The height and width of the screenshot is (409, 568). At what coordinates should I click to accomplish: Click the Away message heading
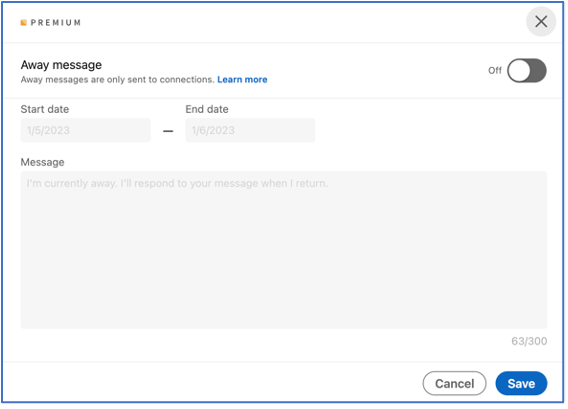61,65
